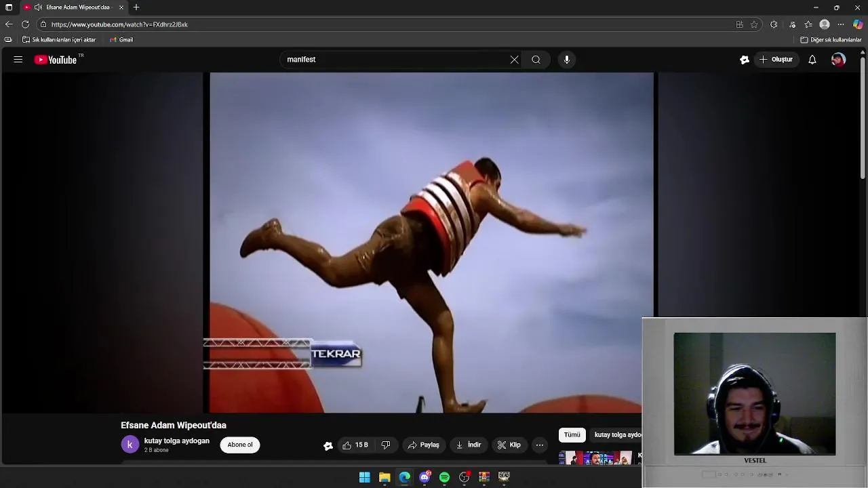
Task: Like the video with thumbs up
Action: click(355, 445)
